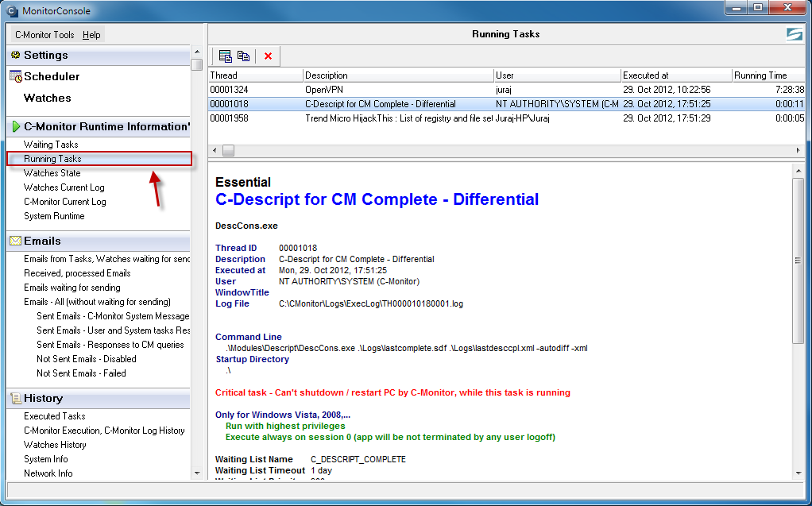The image size is (812, 506).
Task: Open Sent Emails - User and System tasks
Action: (x=113, y=330)
